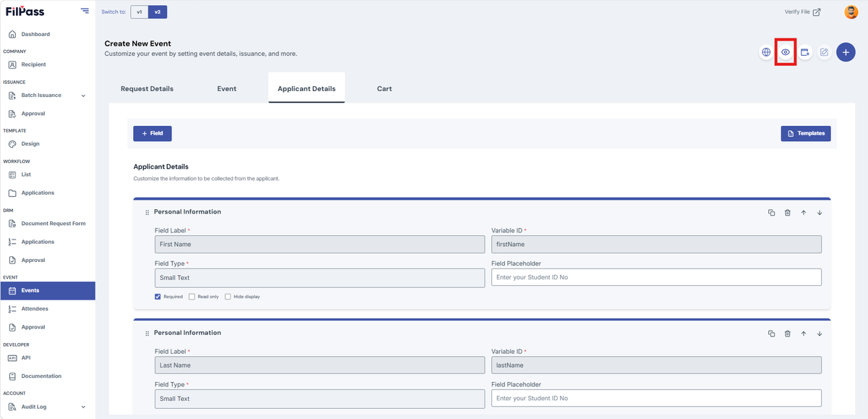Move the Last Name field up
The image size is (868, 419).
point(804,334)
